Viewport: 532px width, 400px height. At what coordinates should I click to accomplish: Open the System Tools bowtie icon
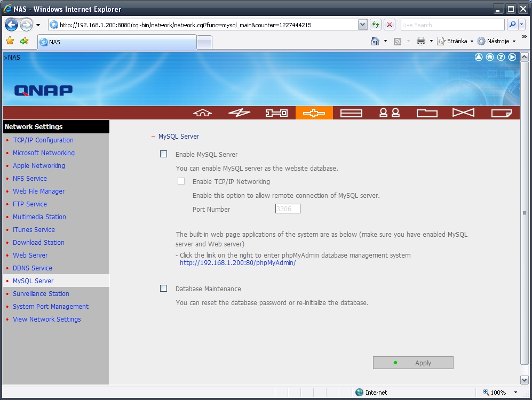pyautogui.click(x=464, y=113)
